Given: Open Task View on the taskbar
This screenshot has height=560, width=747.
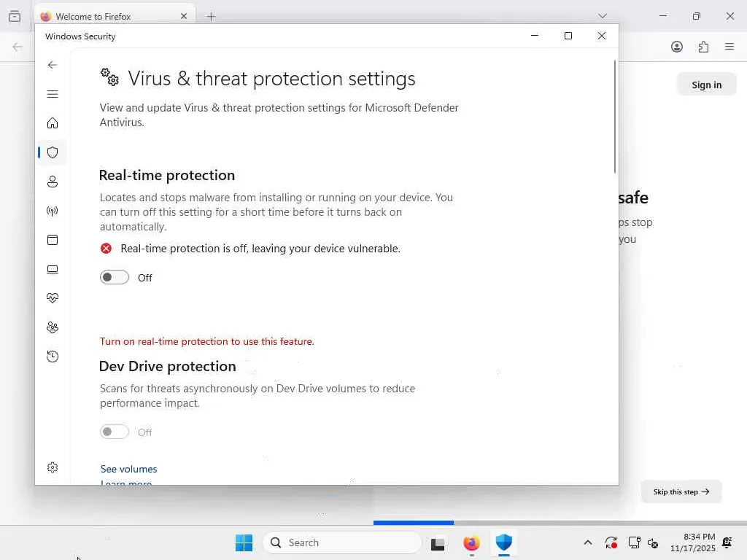Looking at the screenshot, I should click(438, 543).
